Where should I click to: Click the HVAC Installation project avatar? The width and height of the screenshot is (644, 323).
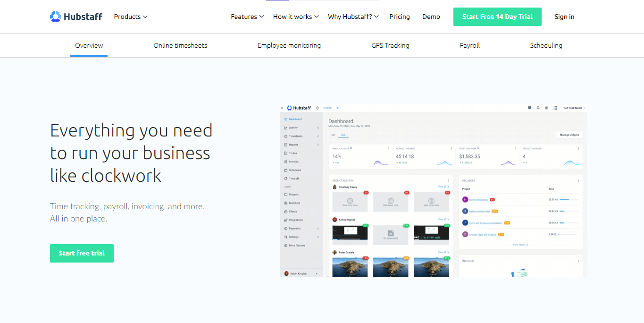click(x=465, y=200)
